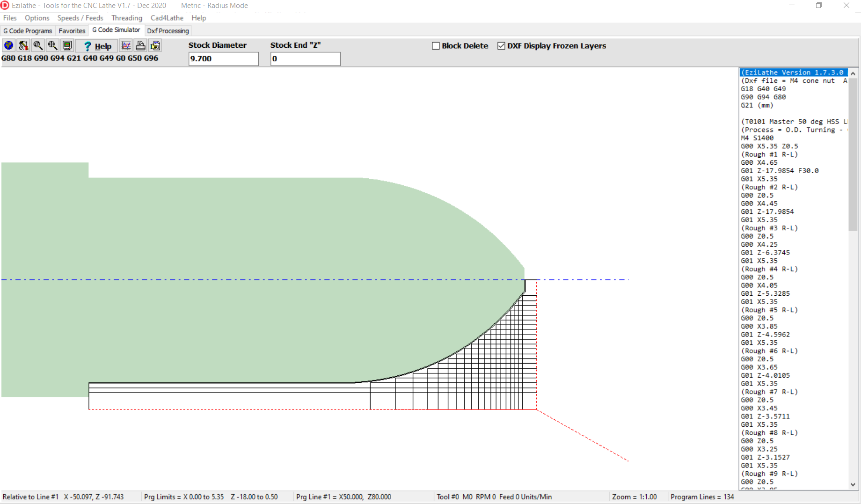Click the Program Lines = 134 status entry

[x=702, y=497]
